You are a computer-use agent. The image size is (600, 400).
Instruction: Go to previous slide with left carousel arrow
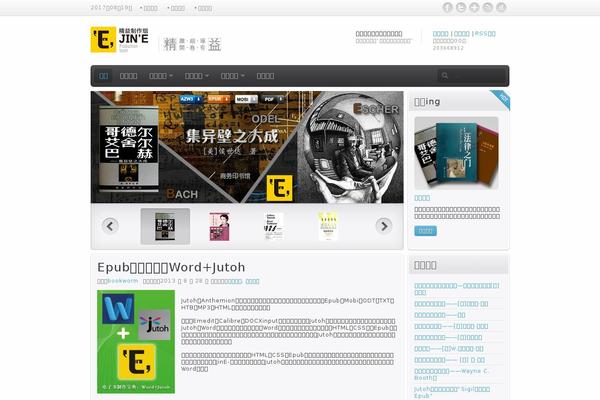point(110,226)
